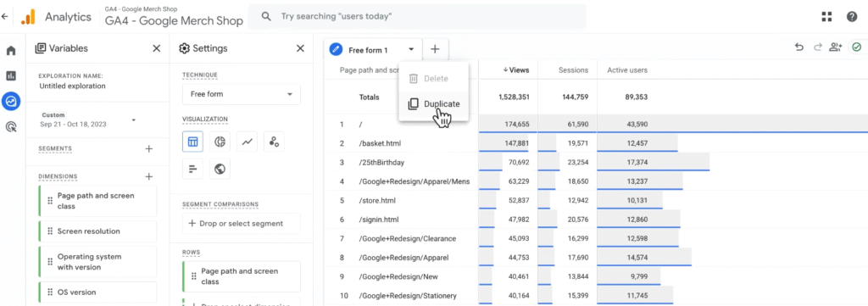The width and height of the screenshot is (868, 306).
Task: Click the 174,655 views cell
Action: pos(517,125)
